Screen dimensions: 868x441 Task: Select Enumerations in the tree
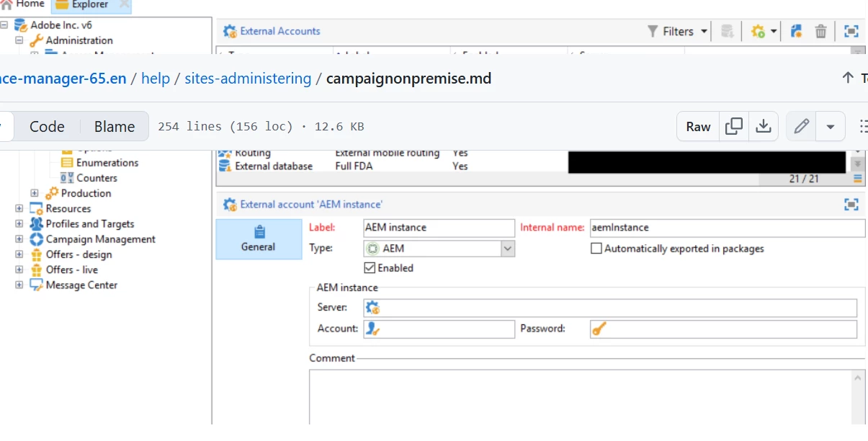click(107, 163)
